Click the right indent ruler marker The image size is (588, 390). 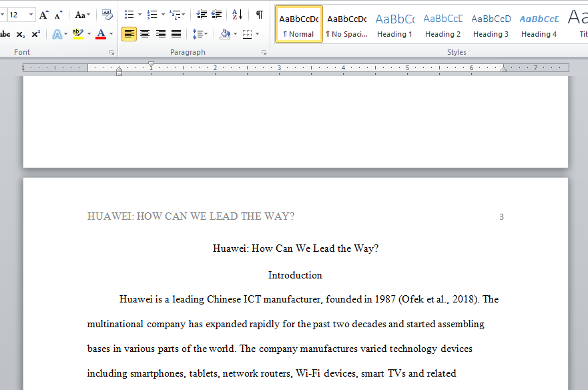pyautogui.click(x=504, y=68)
